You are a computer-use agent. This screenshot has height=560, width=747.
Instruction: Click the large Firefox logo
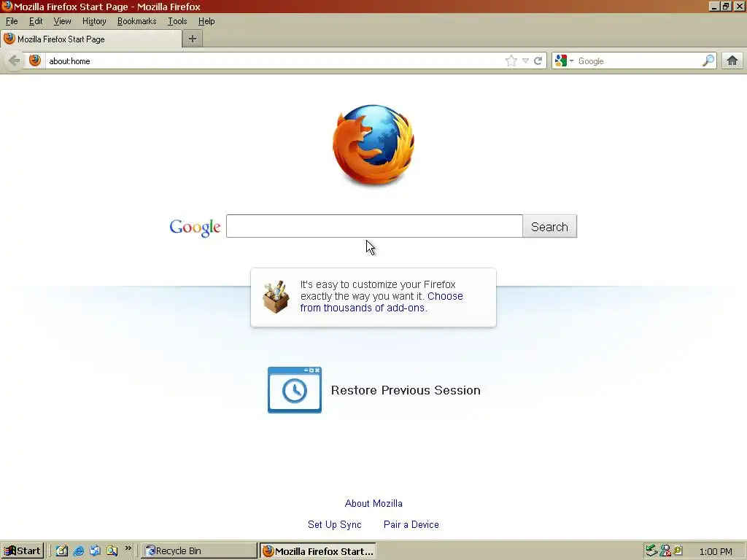coord(373,145)
